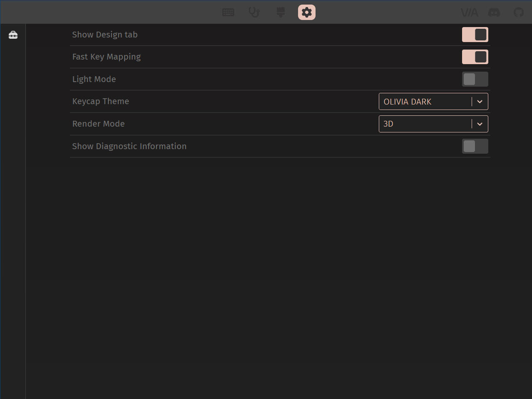
Task: Open the Keycap Theme dropdown
Action: pos(433,102)
